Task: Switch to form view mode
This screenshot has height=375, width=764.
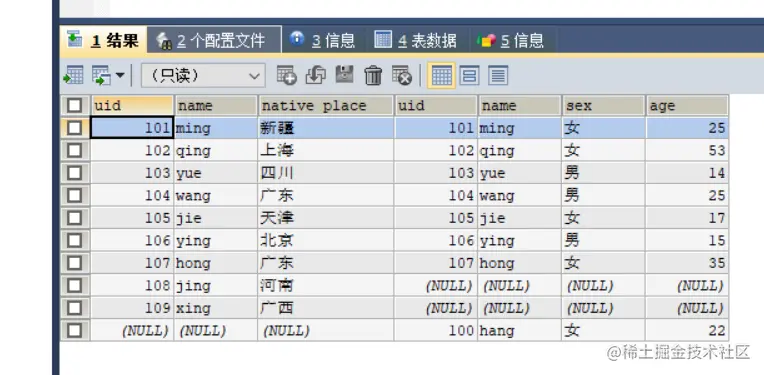Action: (469, 75)
